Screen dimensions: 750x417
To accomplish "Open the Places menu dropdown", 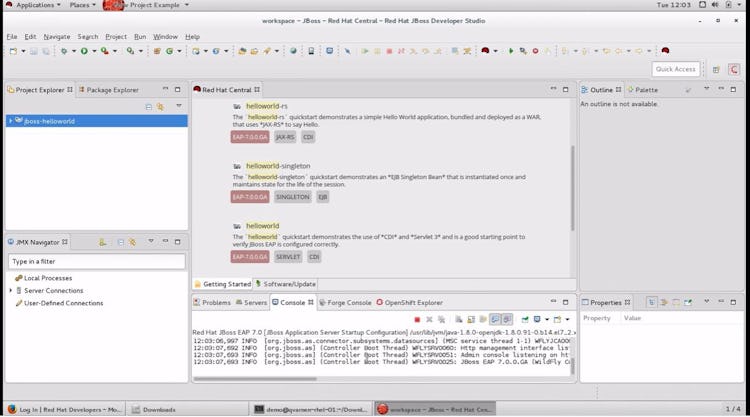I will coord(82,5).
